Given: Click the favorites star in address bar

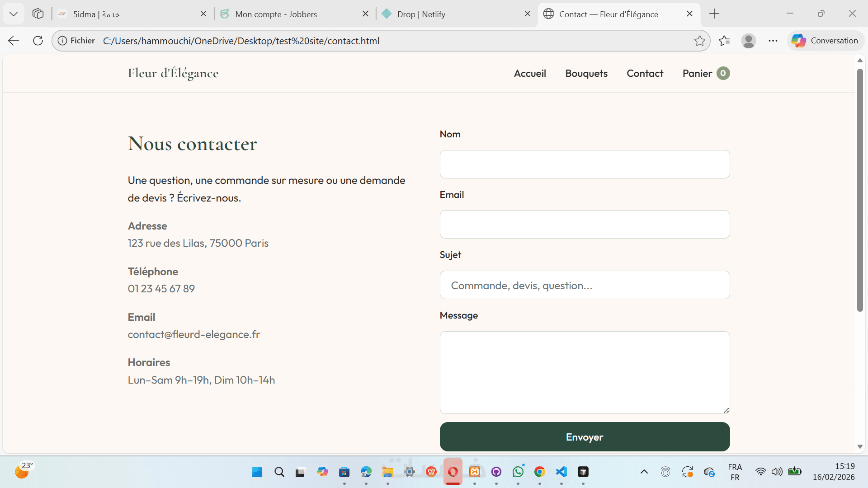Looking at the screenshot, I should [x=699, y=41].
